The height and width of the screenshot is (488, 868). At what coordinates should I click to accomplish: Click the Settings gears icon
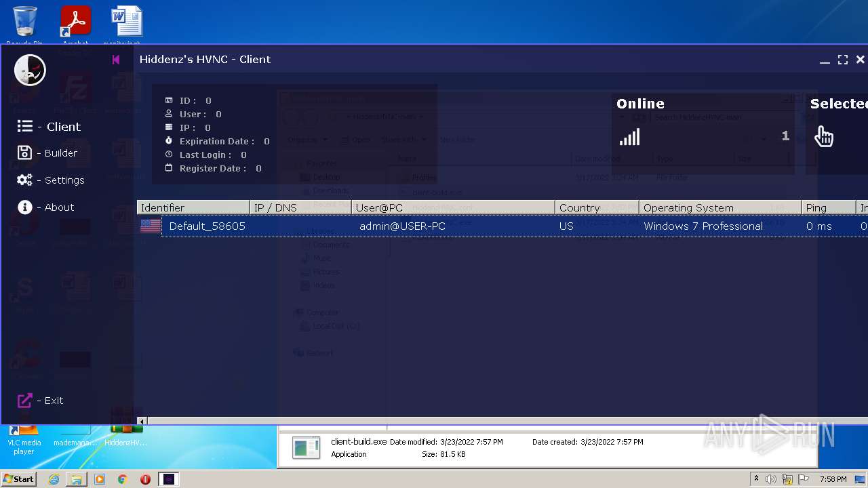(x=24, y=180)
